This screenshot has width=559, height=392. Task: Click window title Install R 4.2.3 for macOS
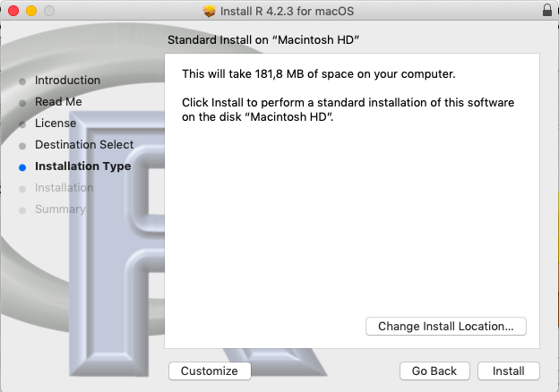287,11
